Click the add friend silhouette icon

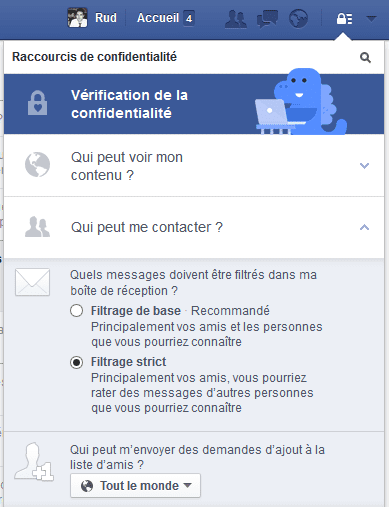pos(34,462)
